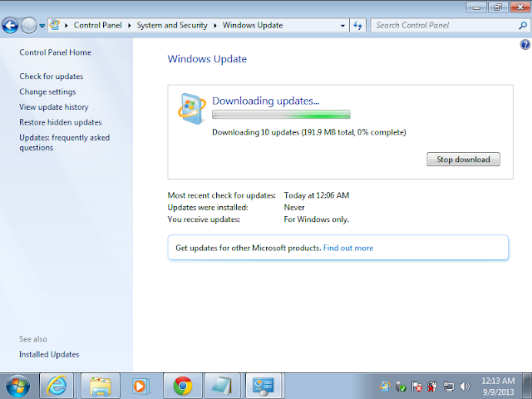The width and height of the screenshot is (532, 399).
Task: Click the Stop download button
Action: click(x=463, y=159)
